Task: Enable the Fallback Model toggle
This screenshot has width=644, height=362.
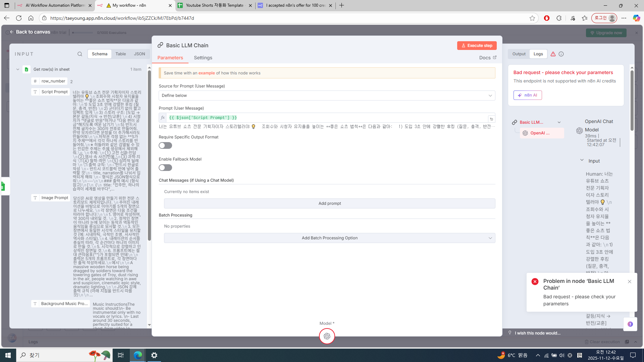Action: pyautogui.click(x=165, y=168)
